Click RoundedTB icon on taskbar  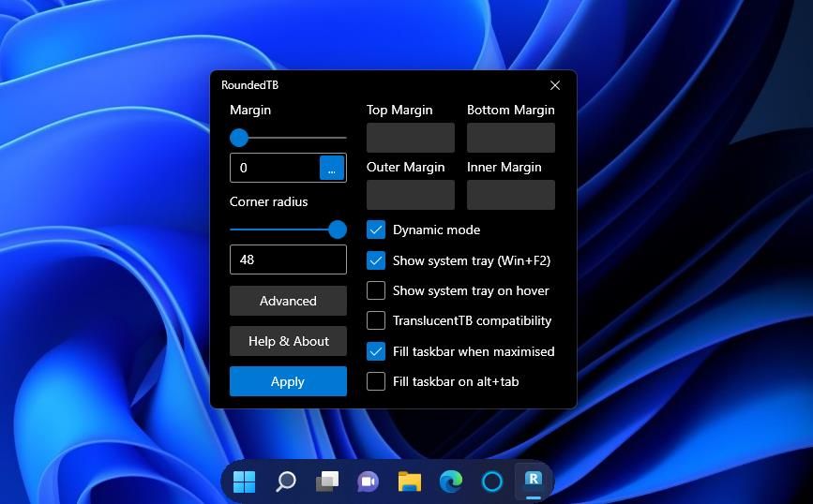(x=533, y=480)
